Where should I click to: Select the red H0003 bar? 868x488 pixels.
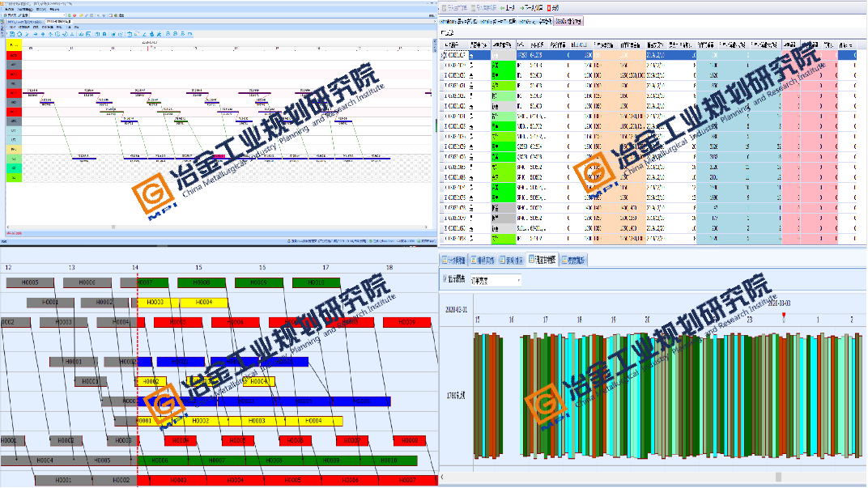click(x=178, y=480)
